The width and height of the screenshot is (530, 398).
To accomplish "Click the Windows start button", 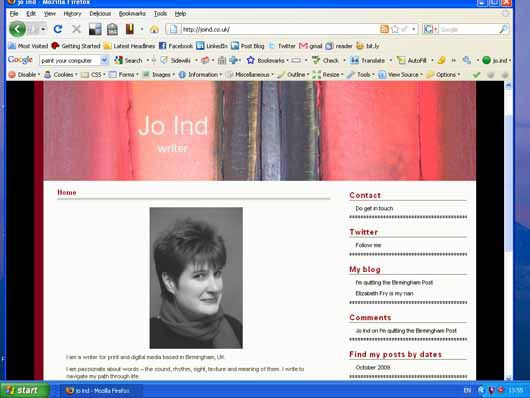I will coord(25,390).
